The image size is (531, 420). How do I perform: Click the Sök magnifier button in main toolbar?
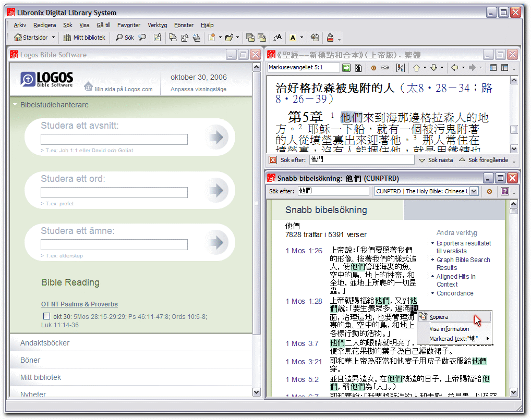[125, 38]
